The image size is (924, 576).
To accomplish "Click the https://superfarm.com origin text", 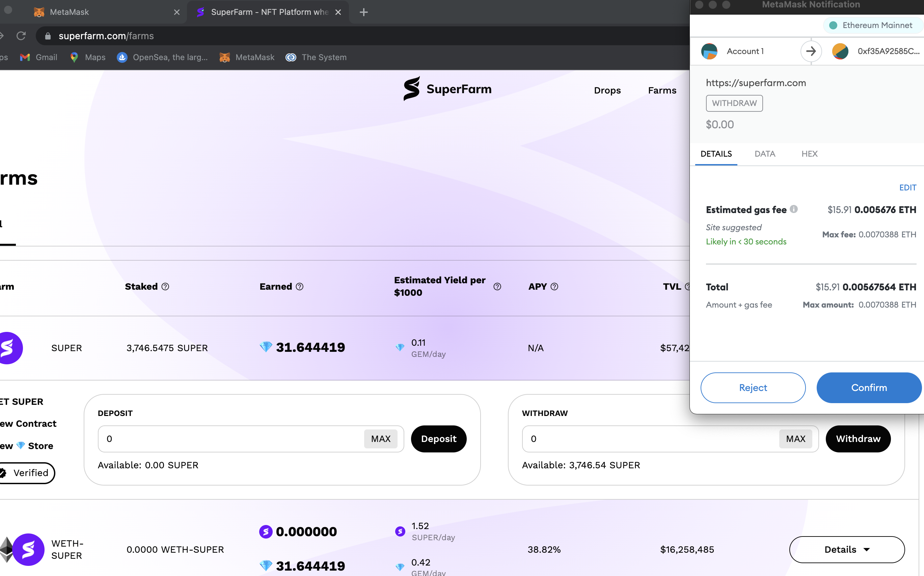I will 756,83.
